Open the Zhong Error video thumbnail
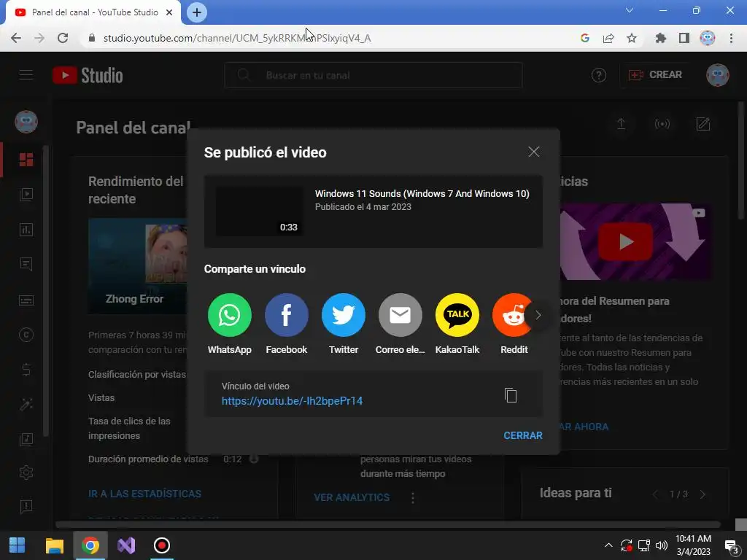This screenshot has height=560, width=747. 138,265
